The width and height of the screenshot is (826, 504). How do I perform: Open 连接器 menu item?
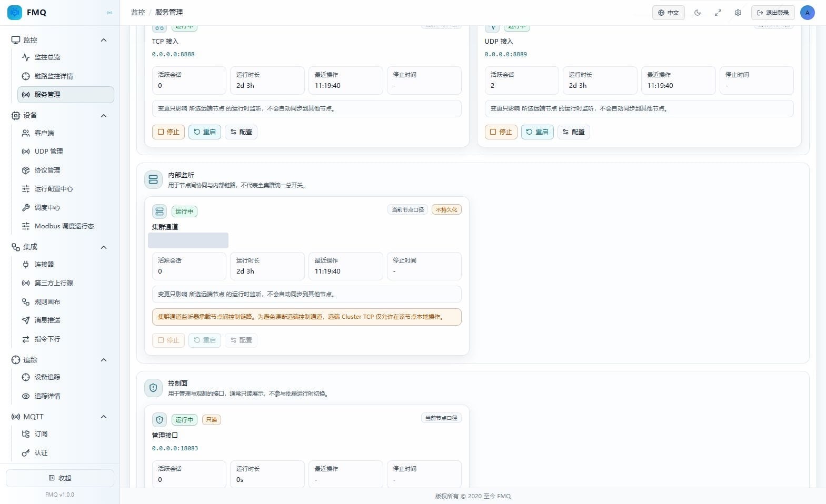coord(66,265)
